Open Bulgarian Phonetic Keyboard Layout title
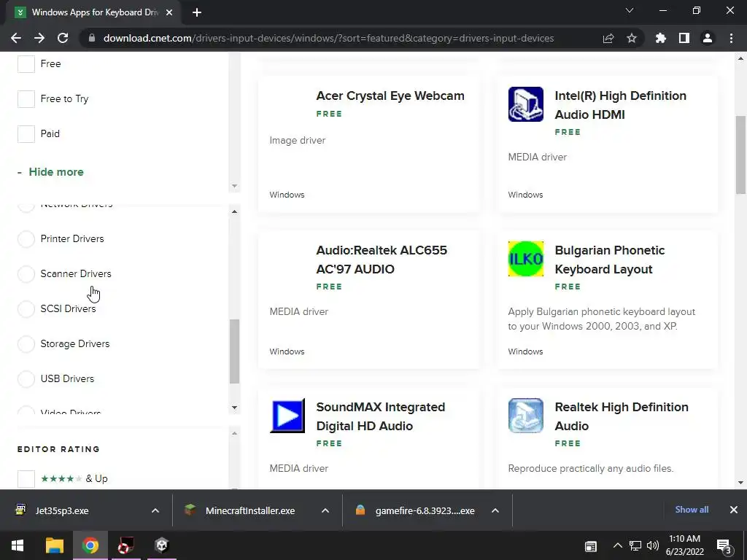747x560 pixels. 610,260
